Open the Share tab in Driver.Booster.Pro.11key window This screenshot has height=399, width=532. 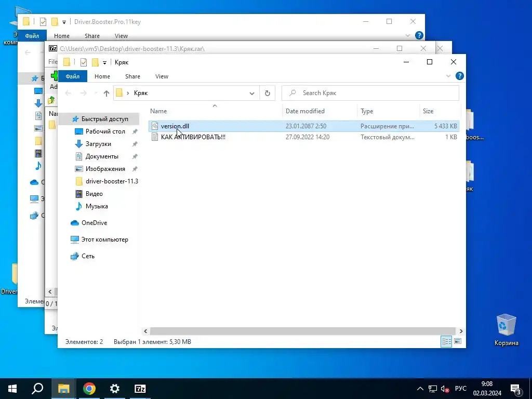92,36
